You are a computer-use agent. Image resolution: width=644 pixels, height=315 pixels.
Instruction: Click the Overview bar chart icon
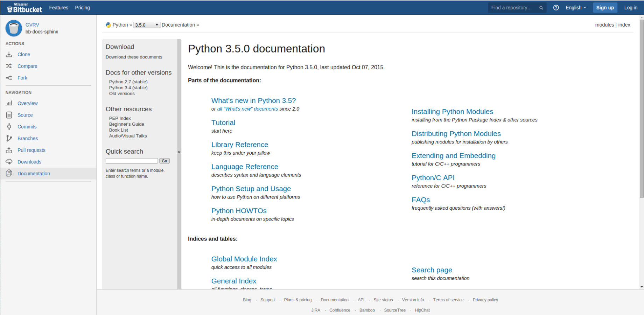coord(9,103)
